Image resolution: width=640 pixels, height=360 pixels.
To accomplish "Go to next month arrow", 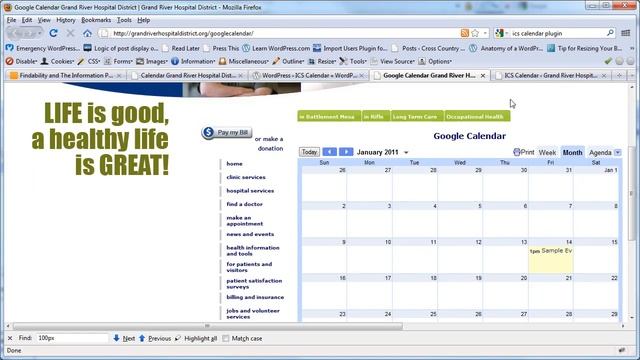I will point(346,152).
